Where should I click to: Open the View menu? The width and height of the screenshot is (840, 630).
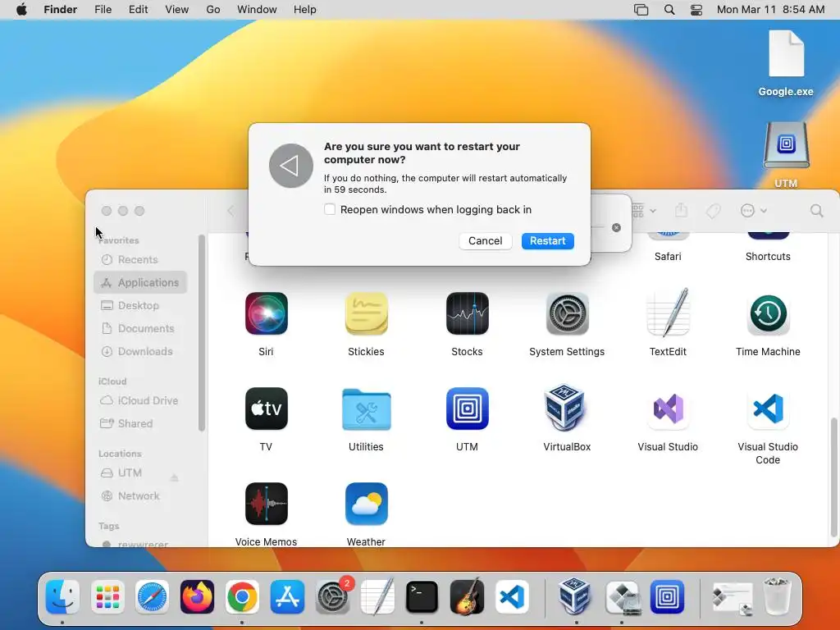coord(177,10)
